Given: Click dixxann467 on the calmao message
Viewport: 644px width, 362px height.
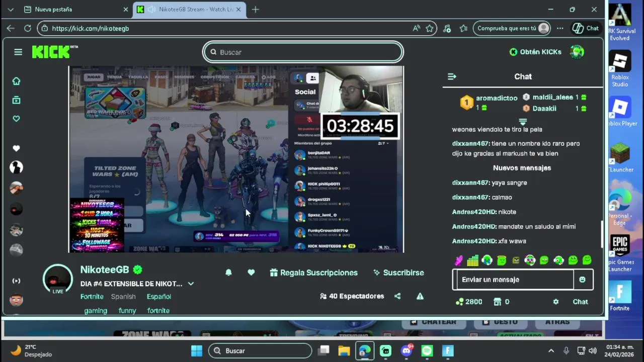Looking at the screenshot, I should coord(470,198).
